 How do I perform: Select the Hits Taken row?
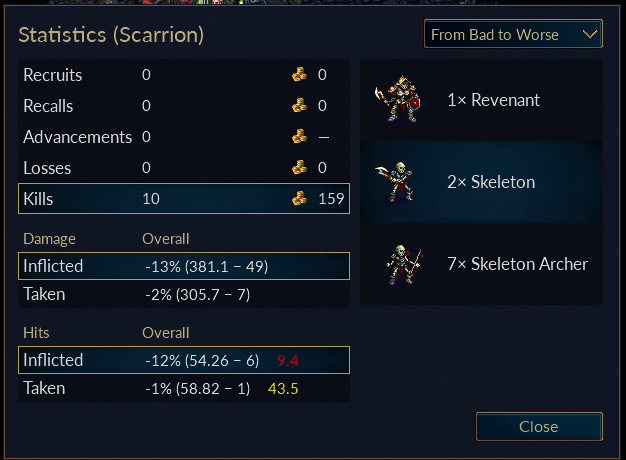click(184, 388)
